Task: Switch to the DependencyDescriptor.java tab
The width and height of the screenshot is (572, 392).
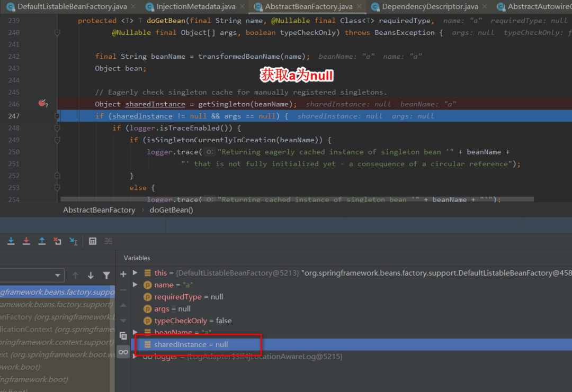Action: coord(430,7)
